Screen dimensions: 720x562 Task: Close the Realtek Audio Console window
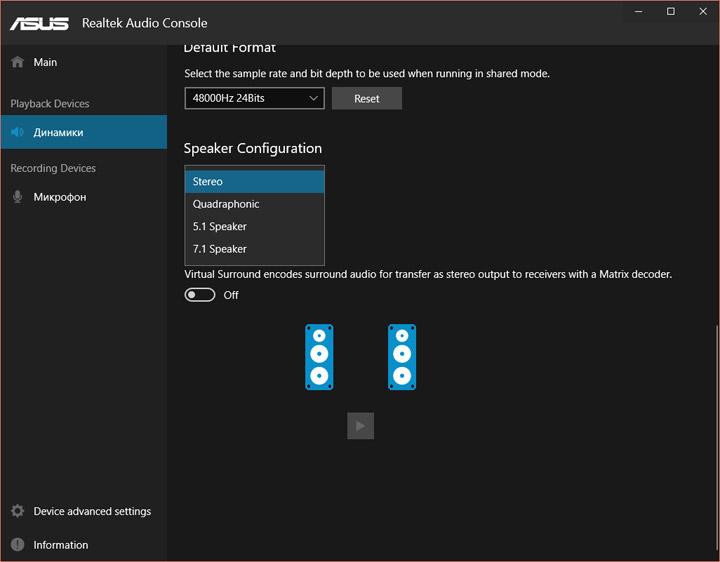(x=703, y=11)
